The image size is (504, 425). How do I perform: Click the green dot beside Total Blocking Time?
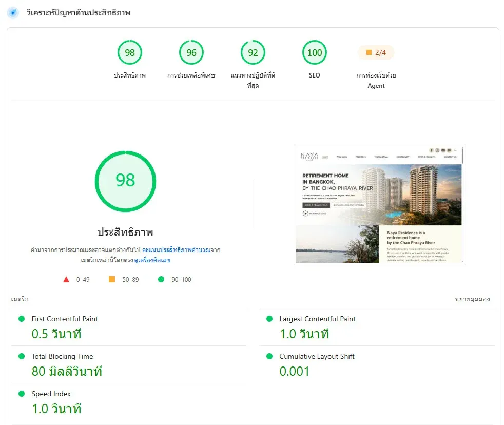coord(22,356)
